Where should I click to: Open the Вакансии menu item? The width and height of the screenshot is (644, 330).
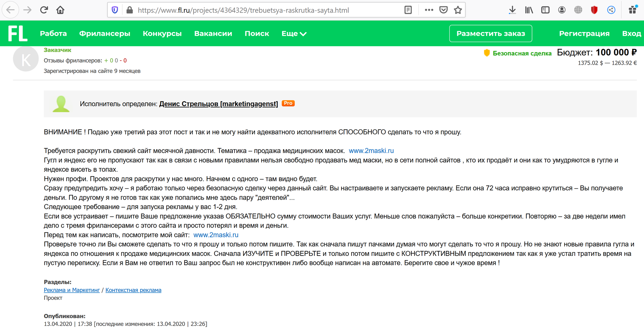coord(213,33)
